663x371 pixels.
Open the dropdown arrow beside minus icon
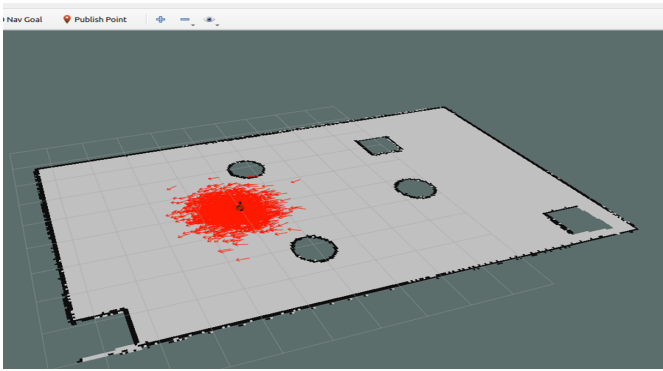pos(193,25)
